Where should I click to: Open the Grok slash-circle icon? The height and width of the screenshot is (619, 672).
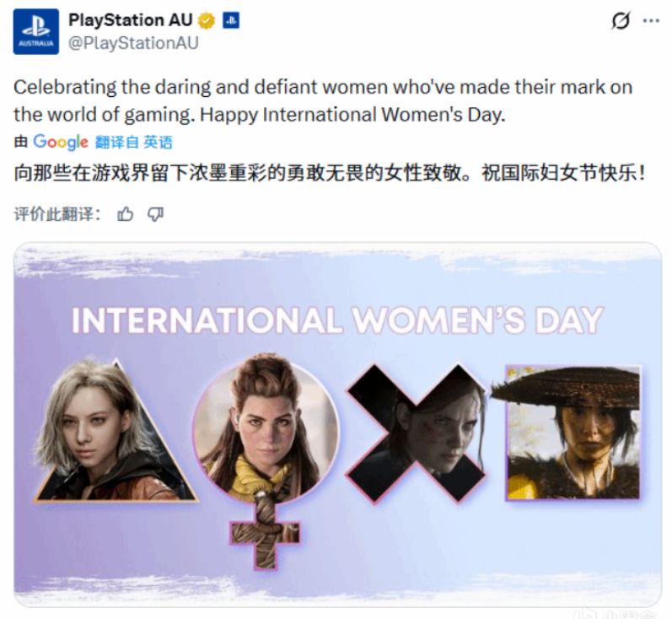(x=620, y=20)
